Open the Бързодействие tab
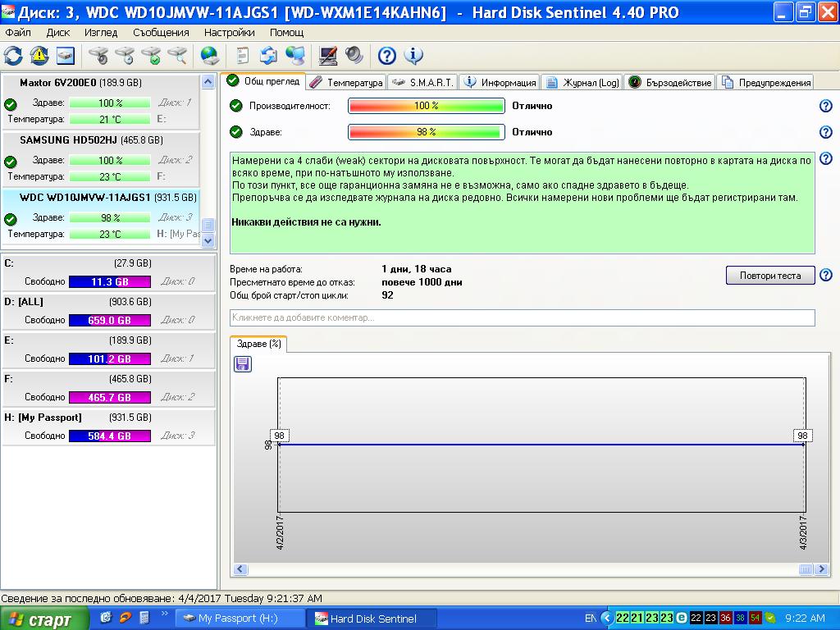Image resolution: width=840 pixels, height=630 pixels. point(669,82)
